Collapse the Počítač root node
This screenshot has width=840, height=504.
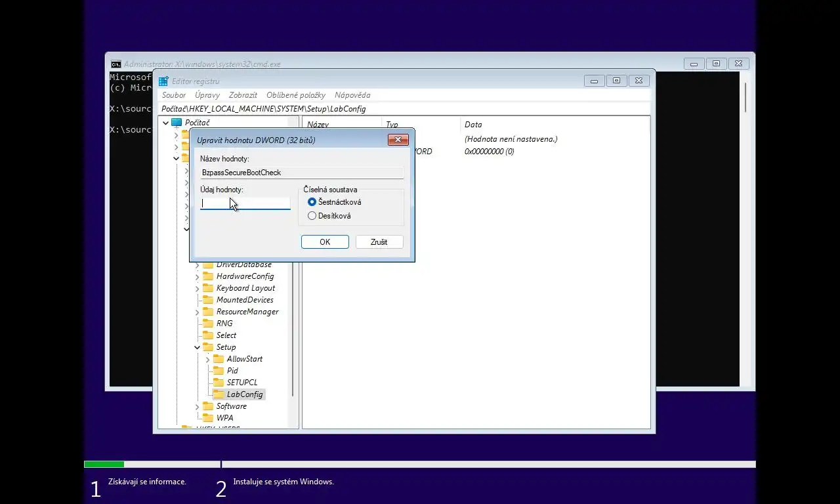point(165,123)
